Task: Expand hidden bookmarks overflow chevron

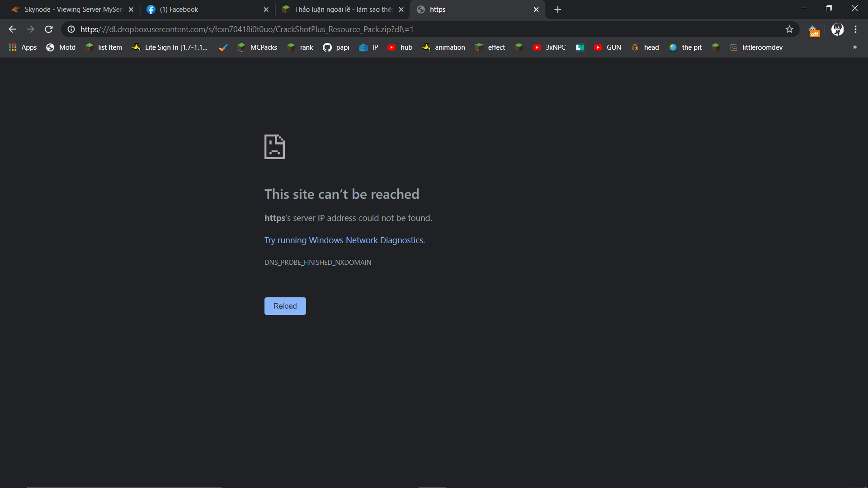Action: (x=854, y=47)
